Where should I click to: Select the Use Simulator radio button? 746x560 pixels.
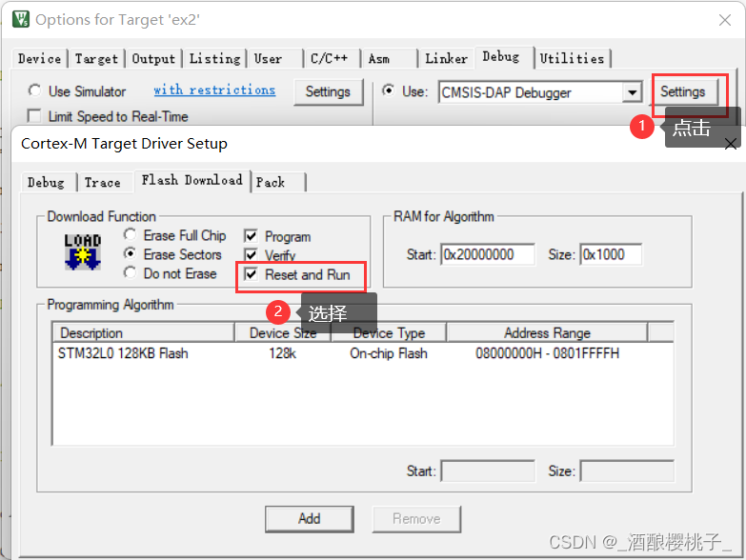coord(34,90)
